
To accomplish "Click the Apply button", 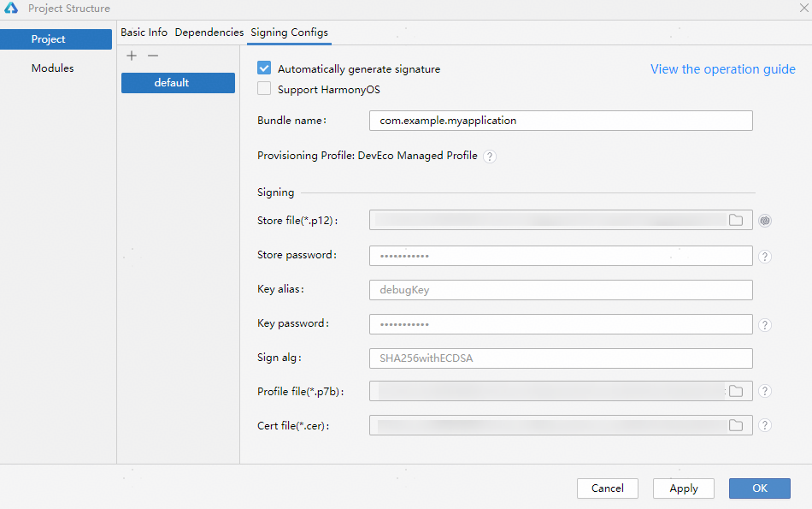I will click(684, 488).
